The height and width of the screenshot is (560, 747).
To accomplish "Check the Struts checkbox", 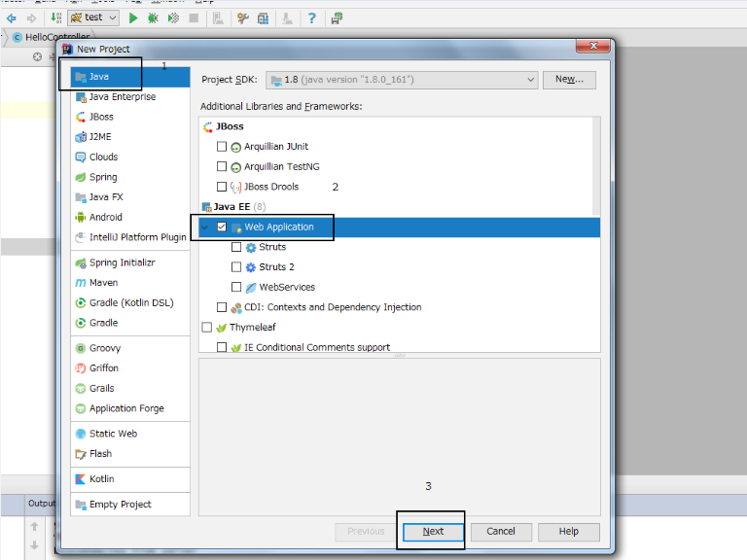I will (236, 247).
